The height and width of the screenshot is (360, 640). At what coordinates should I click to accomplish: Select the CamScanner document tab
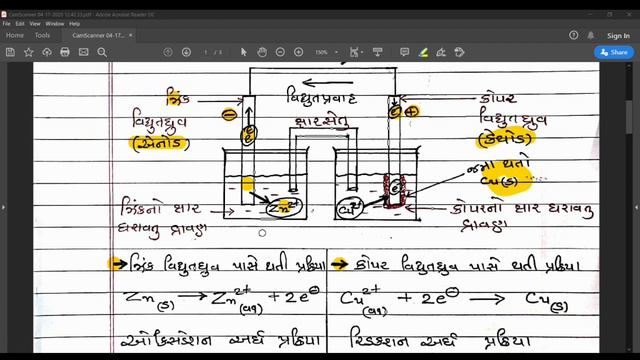pos(98,36)
